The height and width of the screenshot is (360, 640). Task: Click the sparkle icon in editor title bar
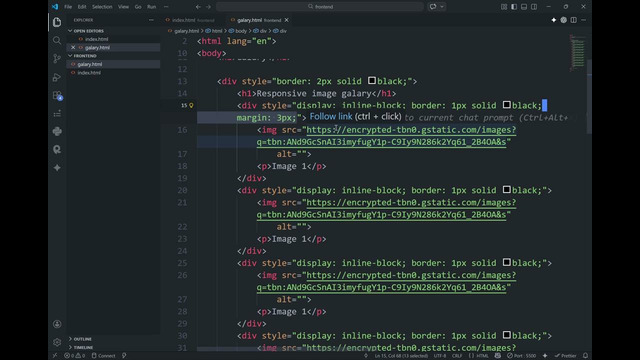tap(553, 20)
